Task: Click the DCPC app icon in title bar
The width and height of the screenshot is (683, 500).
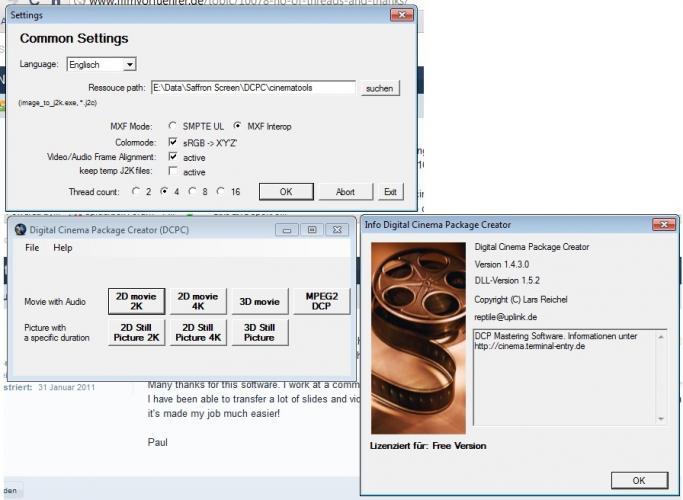Action: point(20,229)
